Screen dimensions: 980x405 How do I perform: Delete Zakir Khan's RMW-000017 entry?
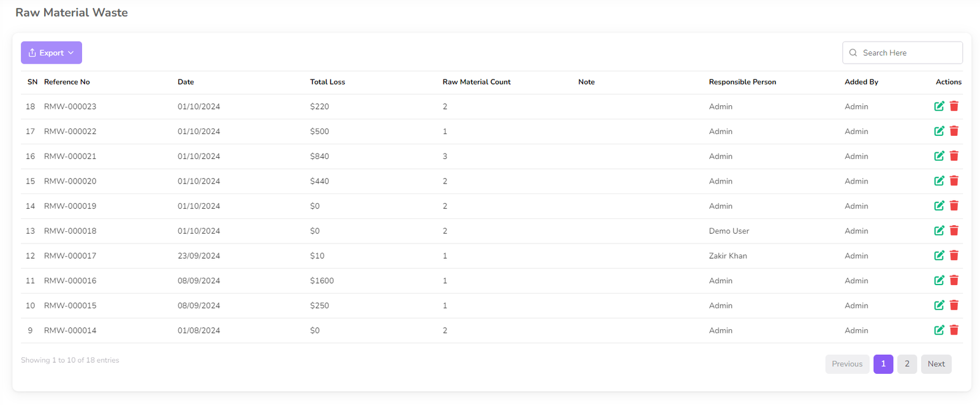954,256
